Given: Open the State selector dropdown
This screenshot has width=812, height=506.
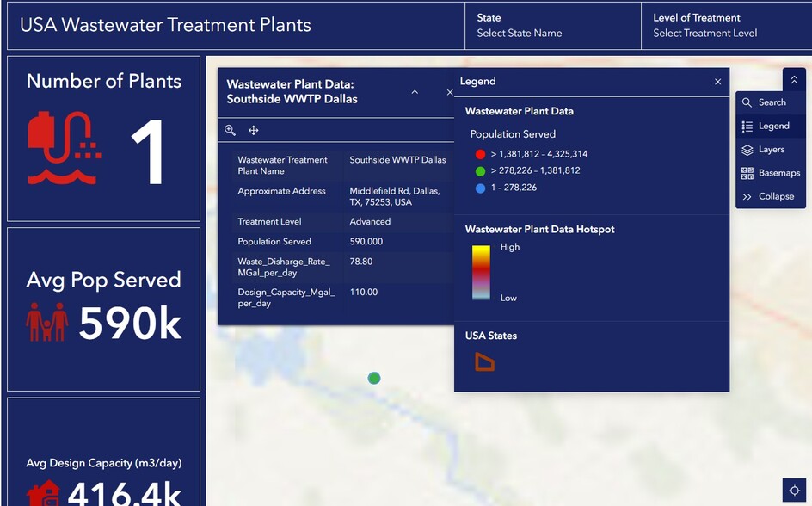Looking at the screenshot, I should pyautogui.click(x=556, y=26).
